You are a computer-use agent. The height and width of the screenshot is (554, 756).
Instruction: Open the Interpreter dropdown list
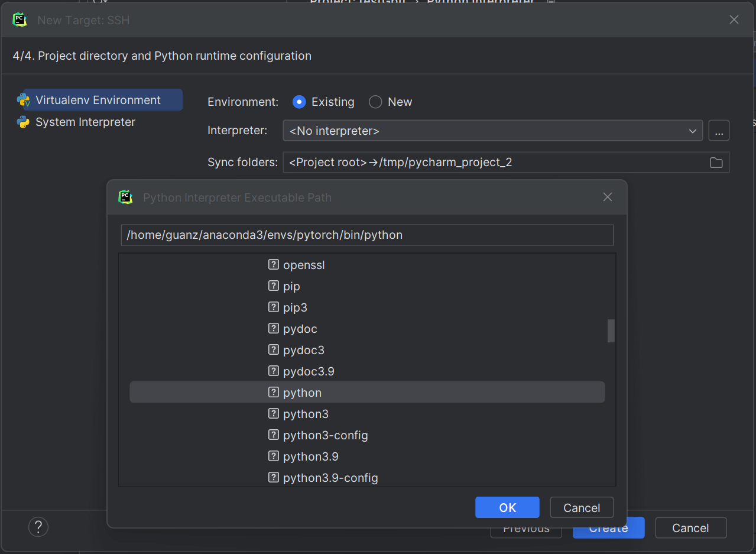493,131
